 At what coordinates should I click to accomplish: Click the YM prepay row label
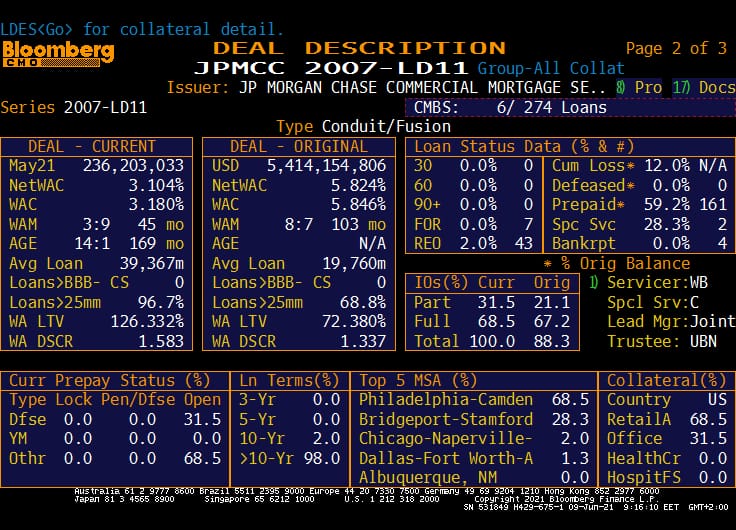(18, 439)
